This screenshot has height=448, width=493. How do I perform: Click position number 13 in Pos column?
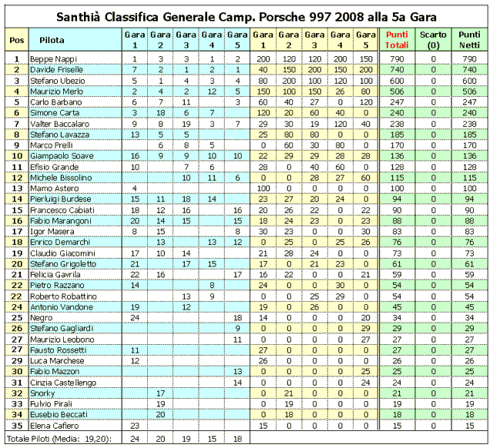17,188
